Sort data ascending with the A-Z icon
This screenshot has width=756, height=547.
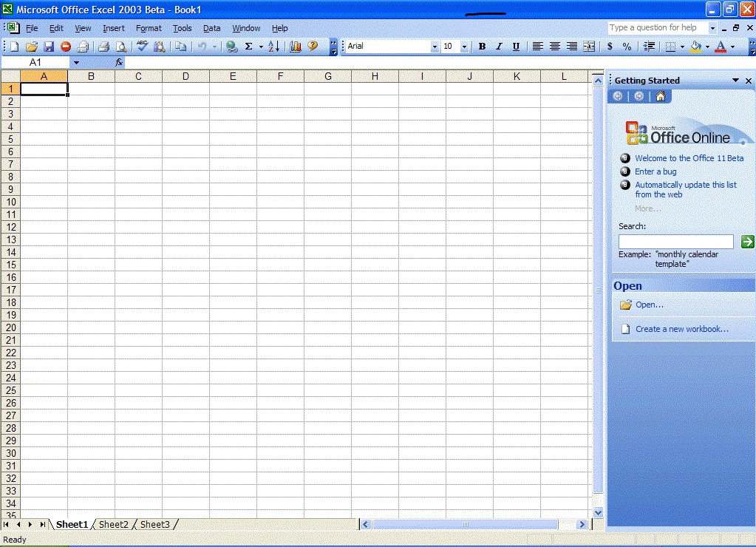click(x=272, y=46)
